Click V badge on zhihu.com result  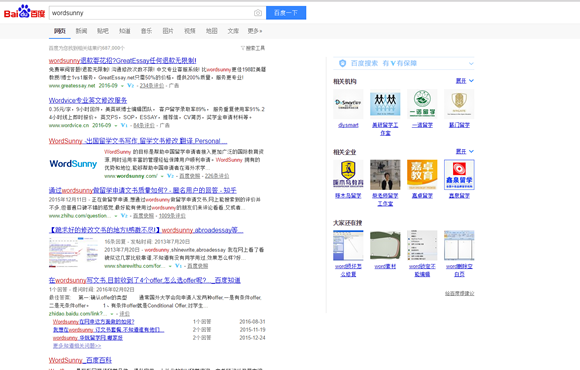coord(124,215)
